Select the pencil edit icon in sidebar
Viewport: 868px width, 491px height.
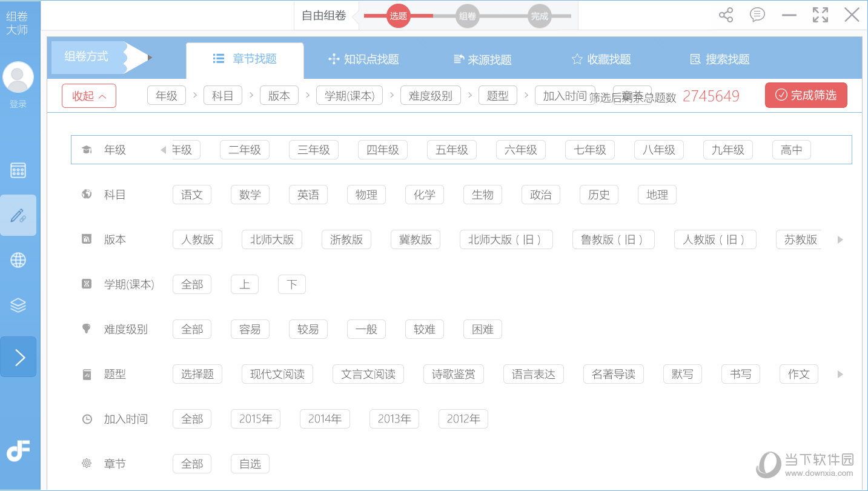pos(18,215)
